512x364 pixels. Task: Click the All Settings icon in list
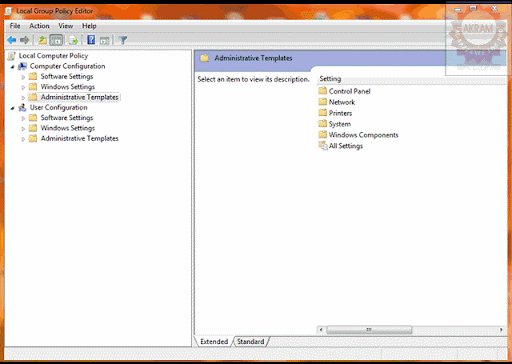[x=323, y=146]
